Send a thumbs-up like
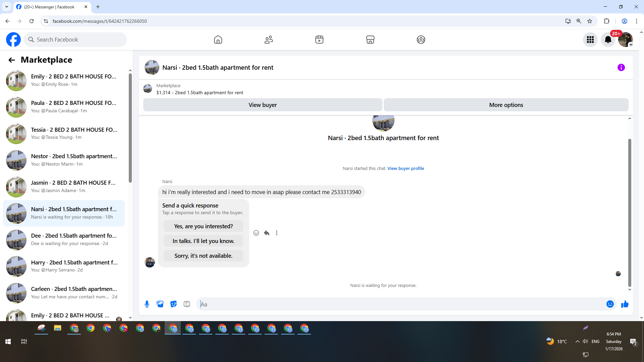This screenshot has height=362, width=644. [x=625, y=304]
